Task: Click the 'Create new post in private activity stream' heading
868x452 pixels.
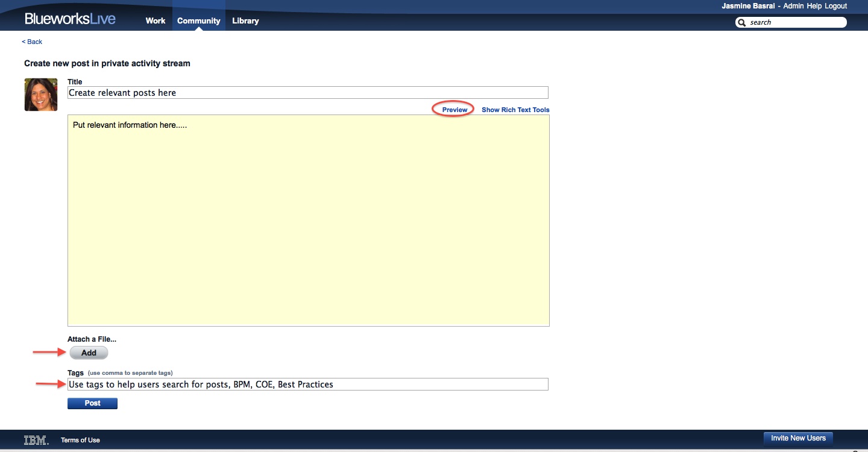Action: click(107, 63)
